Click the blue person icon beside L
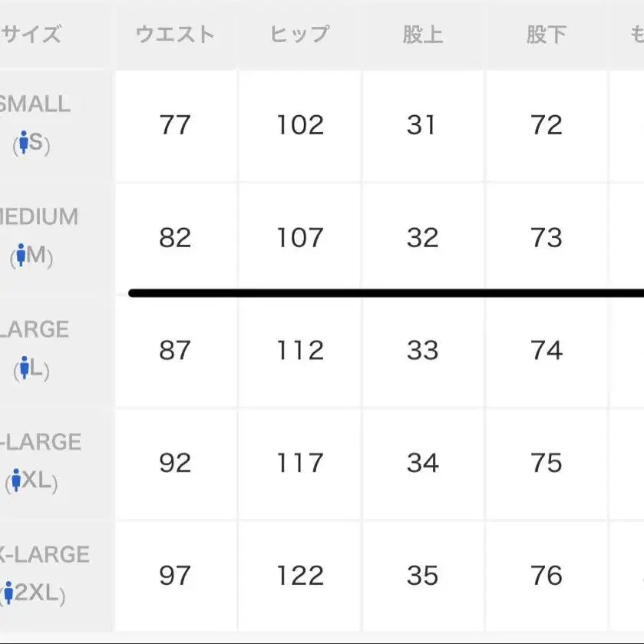The width and height of the screenshot is (644, 644). coord(25,368)
